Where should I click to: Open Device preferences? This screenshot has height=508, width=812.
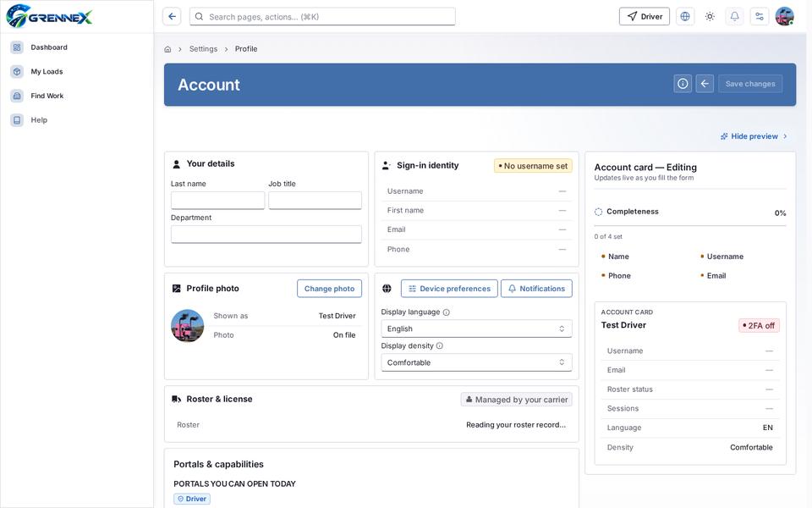(449, 289)
